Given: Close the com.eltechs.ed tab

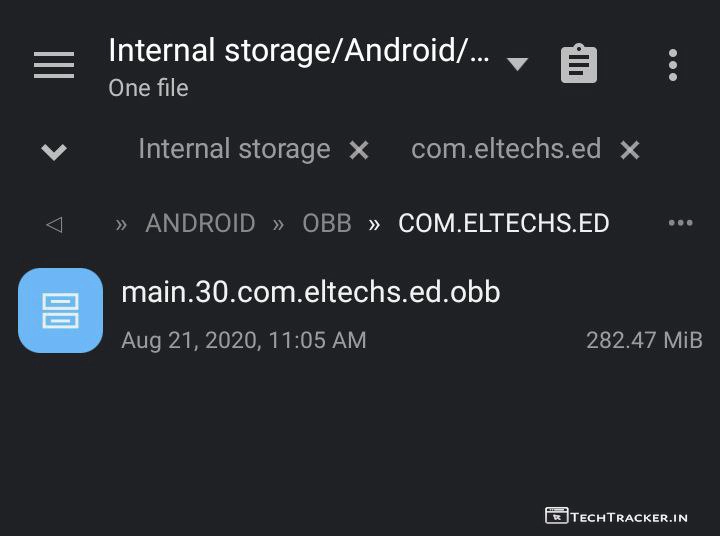Looking at the screenshot, I should 630,150.
